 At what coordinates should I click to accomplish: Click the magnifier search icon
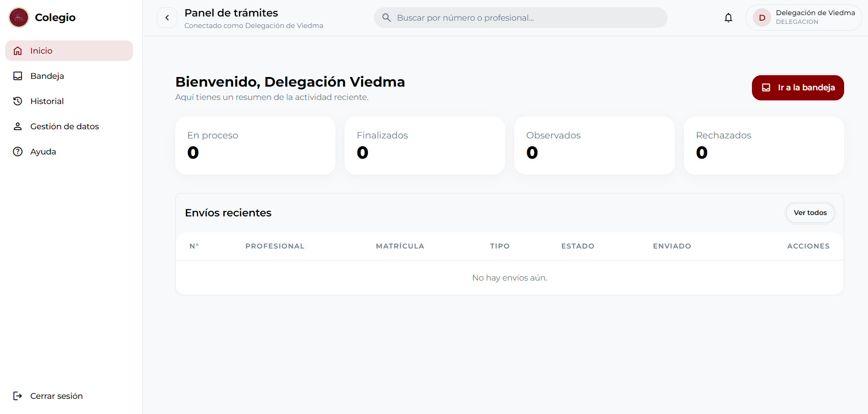coord(386,18)
